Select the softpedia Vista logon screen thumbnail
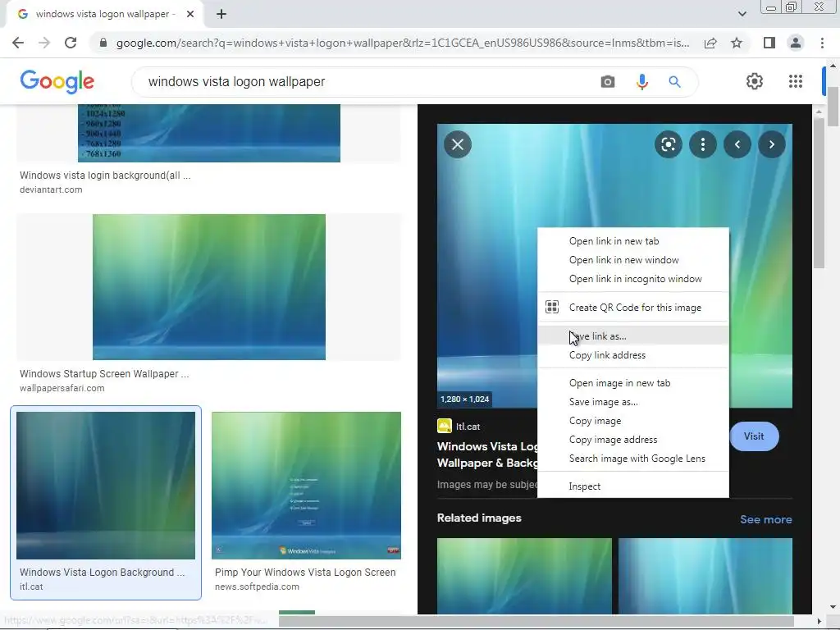 tap(307, 486)
